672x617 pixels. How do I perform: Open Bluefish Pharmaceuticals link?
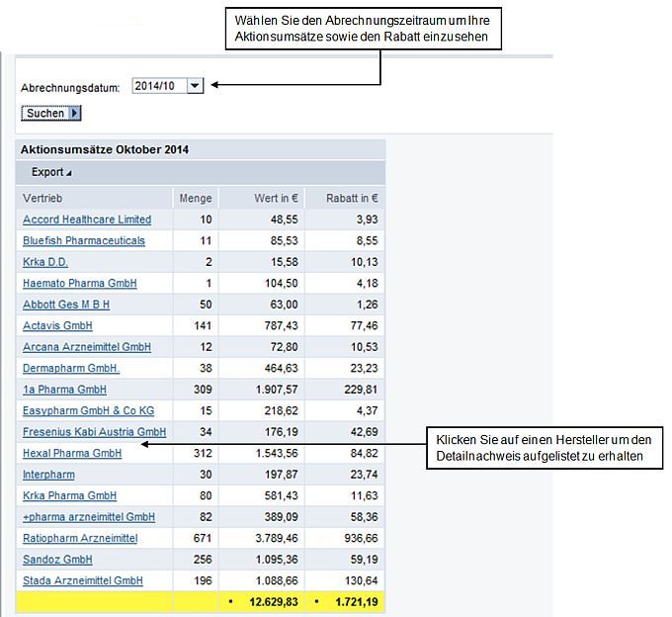(84, 241)
